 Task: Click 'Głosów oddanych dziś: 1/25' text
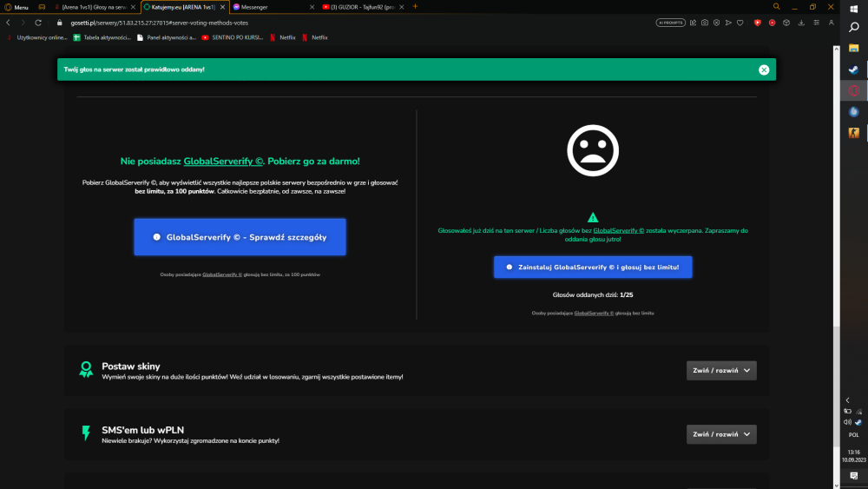(x=593, y=295)
